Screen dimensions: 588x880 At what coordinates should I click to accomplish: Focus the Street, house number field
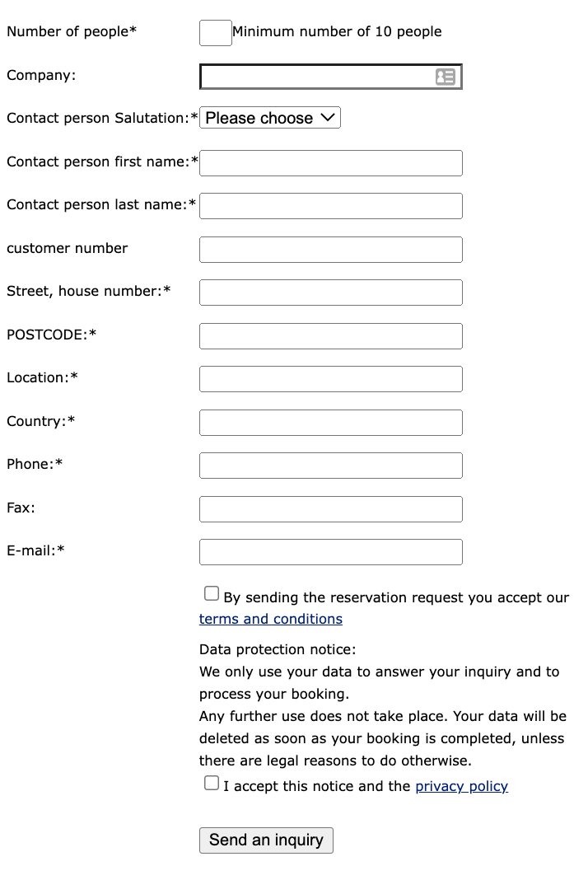pos(331,293)
